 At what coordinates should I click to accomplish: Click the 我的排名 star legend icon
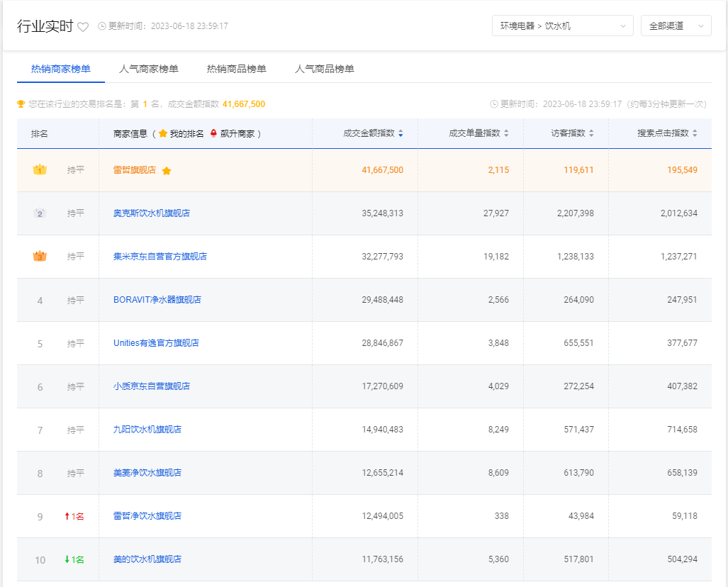(163, 134)
